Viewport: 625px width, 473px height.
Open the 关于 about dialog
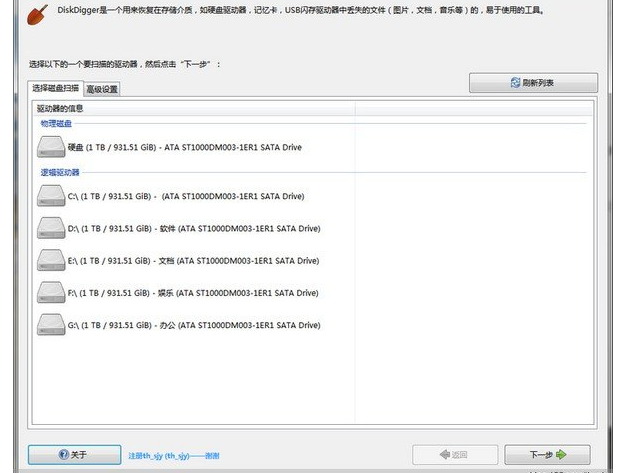click(75, 455)
